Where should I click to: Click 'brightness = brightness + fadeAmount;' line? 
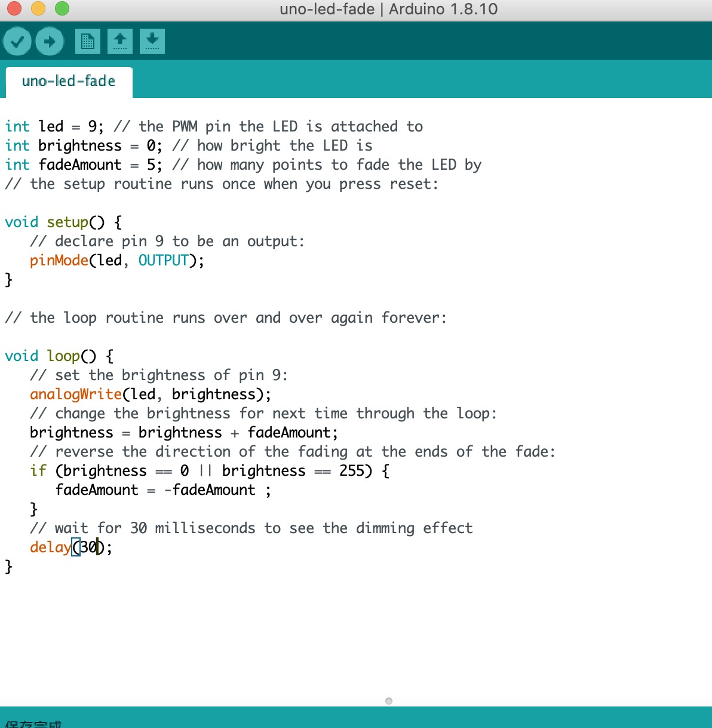184,433
